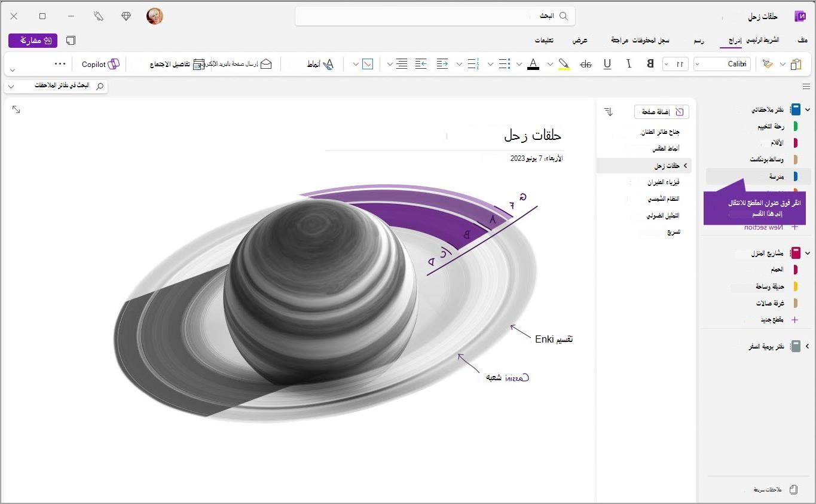This screenshot has width=816, height=504.
Task: Collapse the دفتر ملاحظاتي notebook
Action: (808, 109)
